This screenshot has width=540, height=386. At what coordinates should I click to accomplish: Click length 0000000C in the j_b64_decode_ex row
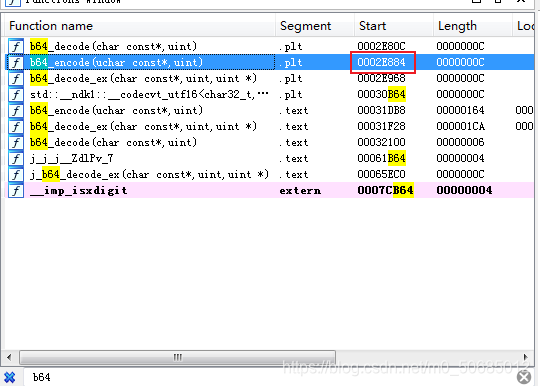point(460,175)
